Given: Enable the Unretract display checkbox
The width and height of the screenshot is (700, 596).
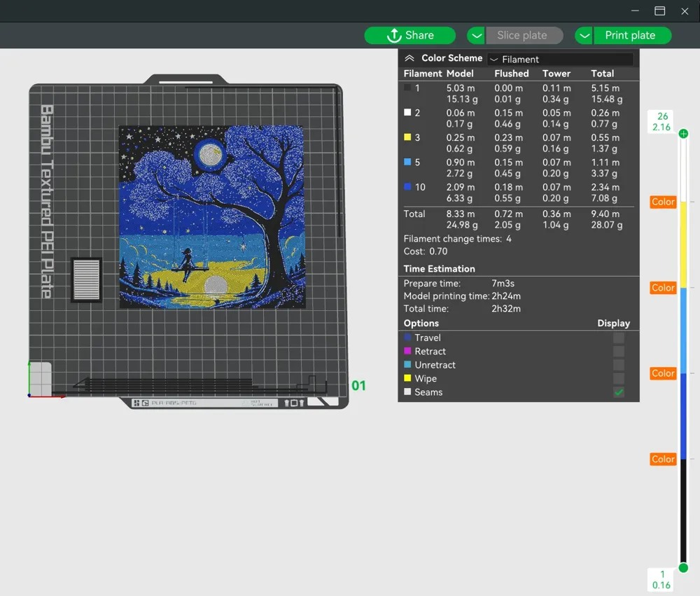Looking at the screenshot, I should [618, 365].
